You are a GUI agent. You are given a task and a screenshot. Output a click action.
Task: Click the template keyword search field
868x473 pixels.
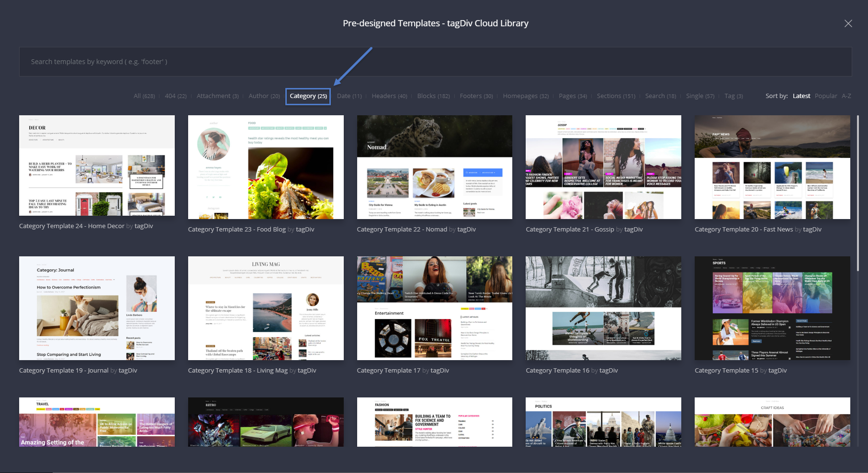pyautogui.click(x=435, y=62)
